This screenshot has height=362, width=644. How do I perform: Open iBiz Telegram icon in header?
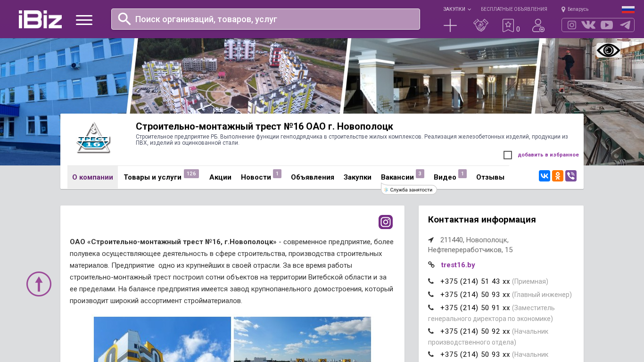(x=625, y=25)
